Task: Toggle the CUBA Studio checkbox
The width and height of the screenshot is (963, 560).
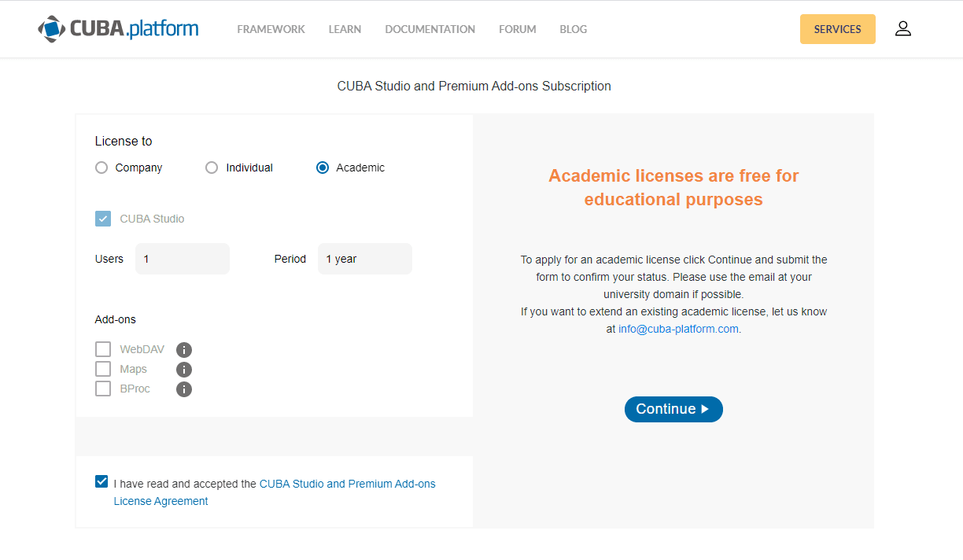Action: tap(103, 219)
